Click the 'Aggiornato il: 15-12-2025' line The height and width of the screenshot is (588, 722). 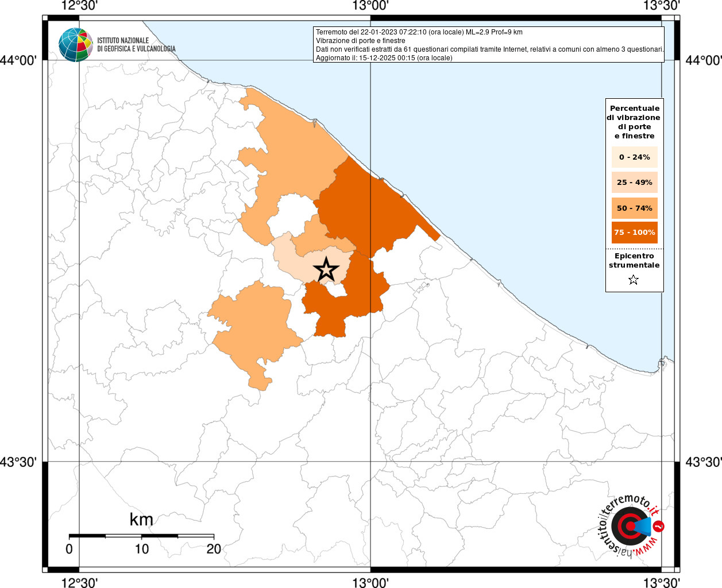tap(384, 58)
